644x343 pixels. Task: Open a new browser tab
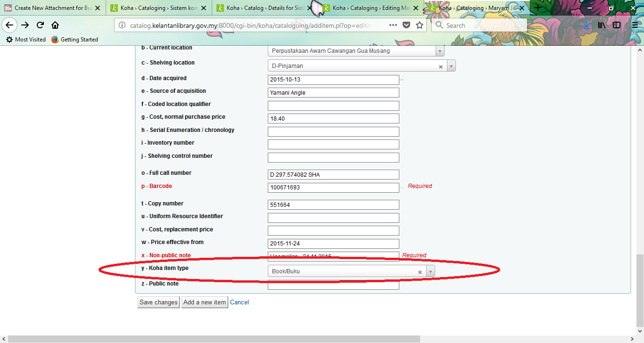tap(538, 8)
